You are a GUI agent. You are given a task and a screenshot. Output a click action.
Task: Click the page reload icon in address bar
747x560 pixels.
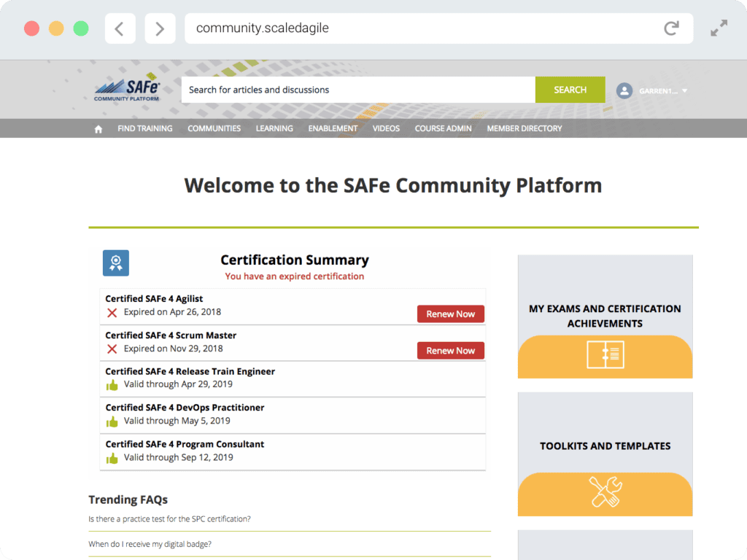coord(671,28)
